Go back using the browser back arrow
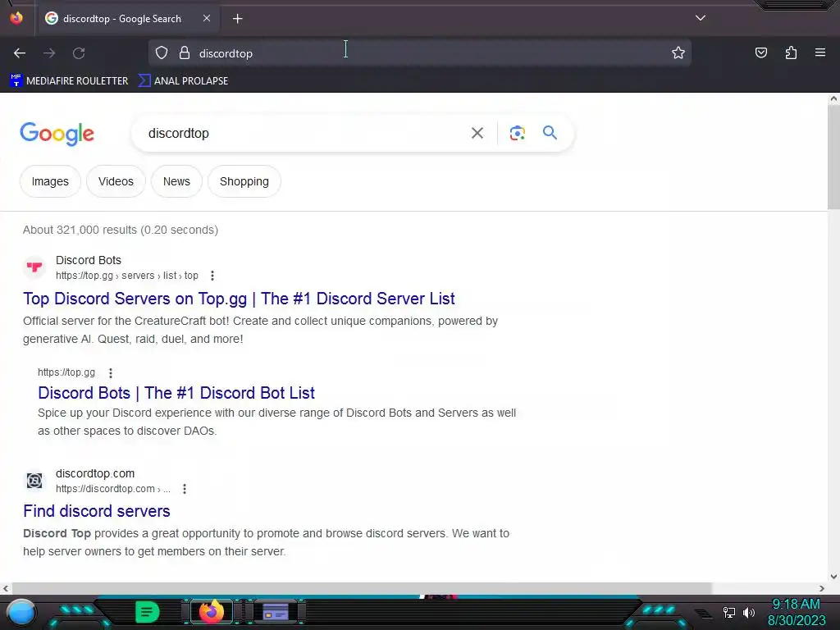This screenshot has width=840, height=630. pyautogui.click(x=20, y=53)
